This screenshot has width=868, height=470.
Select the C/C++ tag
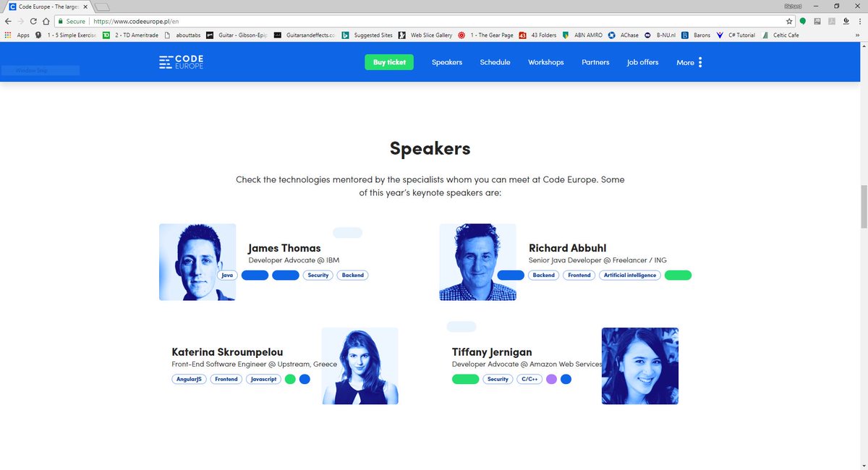(529, 379)
